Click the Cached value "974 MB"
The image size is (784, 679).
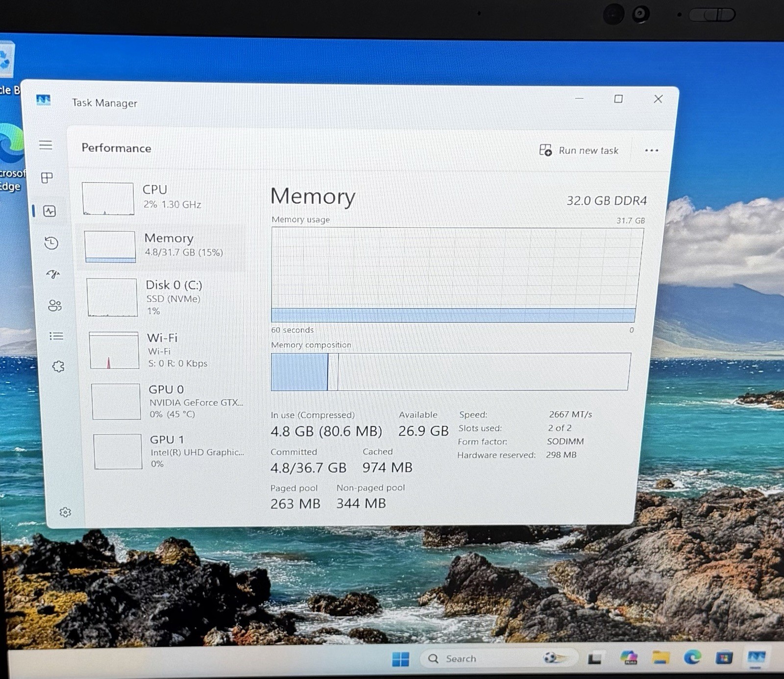[387, 467]
